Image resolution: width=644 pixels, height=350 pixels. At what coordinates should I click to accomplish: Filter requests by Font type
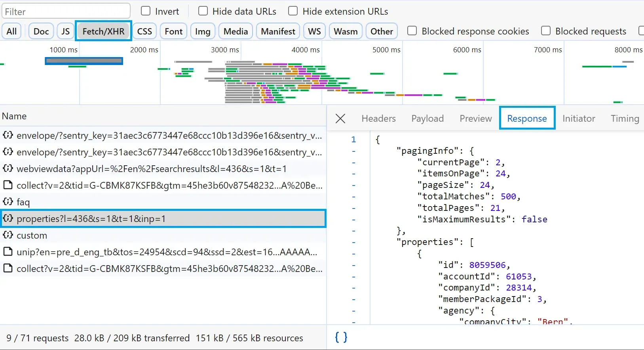pyautogui.click(x=173, y=31)
